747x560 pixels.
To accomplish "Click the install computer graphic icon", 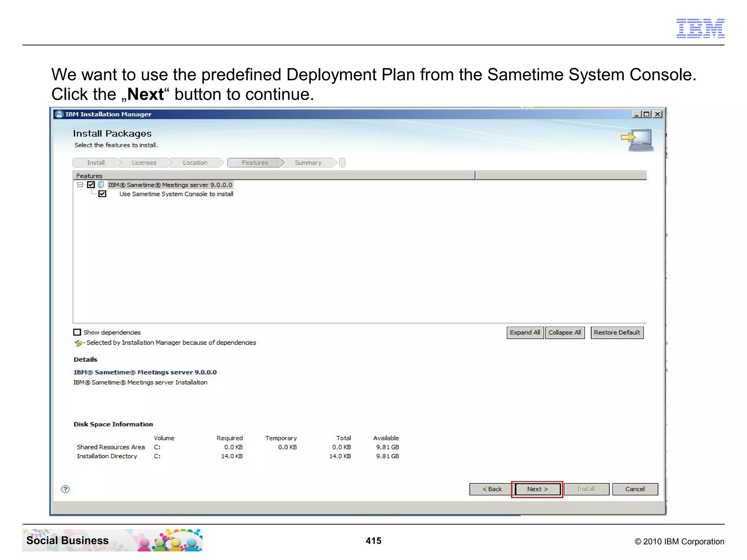I will click(x=637, y=140).
